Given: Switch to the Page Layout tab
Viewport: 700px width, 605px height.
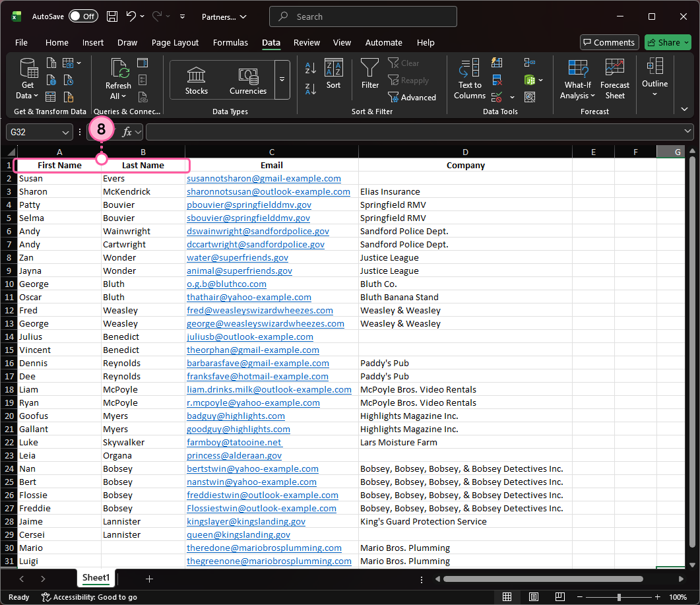Looking at the screenshot, I should click(175, 42).
